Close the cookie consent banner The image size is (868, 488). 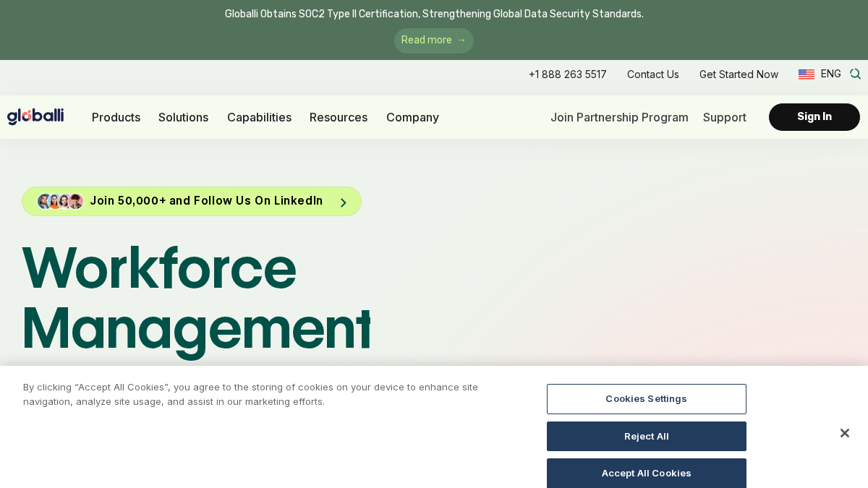tap(844, 433)
